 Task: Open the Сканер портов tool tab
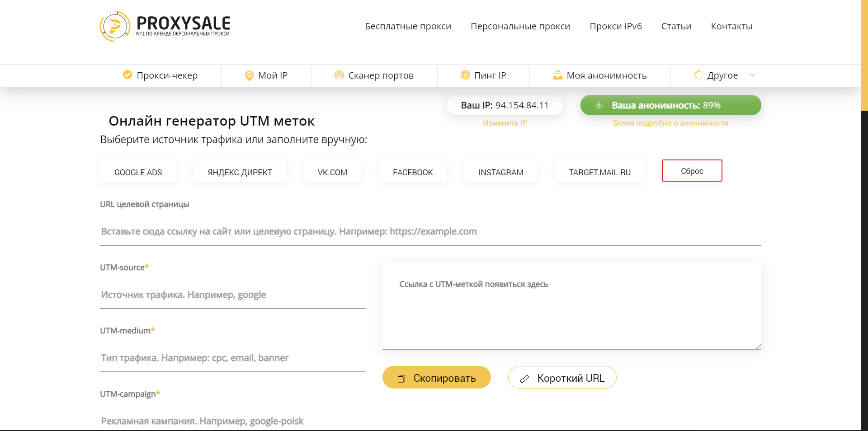click(x=374, y=75)
